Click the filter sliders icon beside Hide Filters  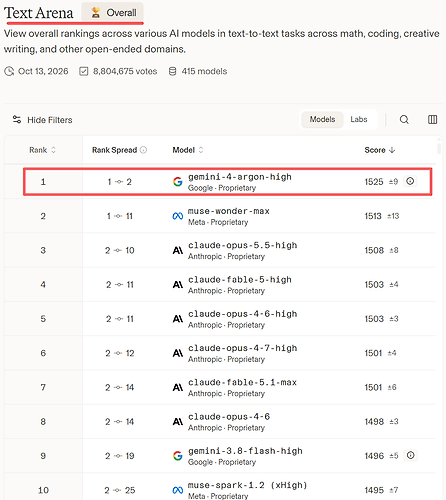click(x=17, y=119)
